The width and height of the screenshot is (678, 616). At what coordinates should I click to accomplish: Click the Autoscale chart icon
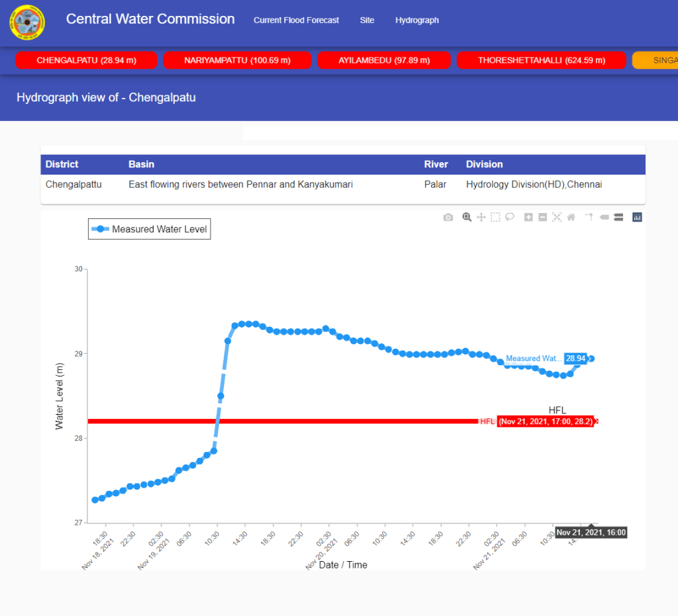556,217
